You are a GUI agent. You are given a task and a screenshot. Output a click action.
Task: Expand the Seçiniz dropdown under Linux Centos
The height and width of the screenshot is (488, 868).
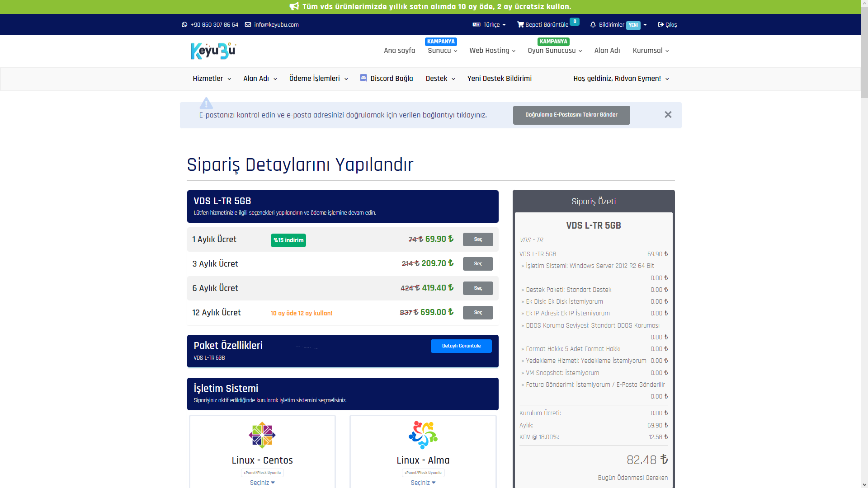[262, 483]
